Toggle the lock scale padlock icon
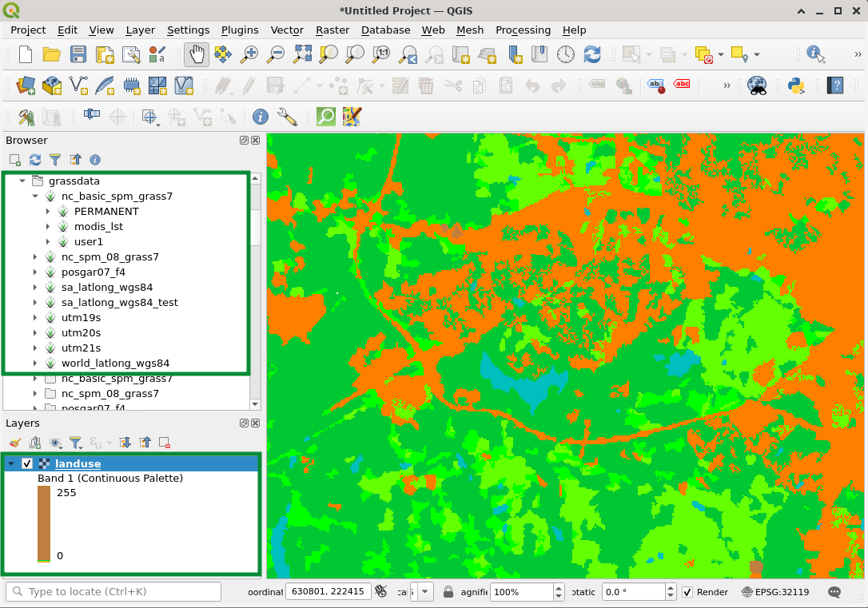Viewport: 868px width, 608px height. pos(448,592)
